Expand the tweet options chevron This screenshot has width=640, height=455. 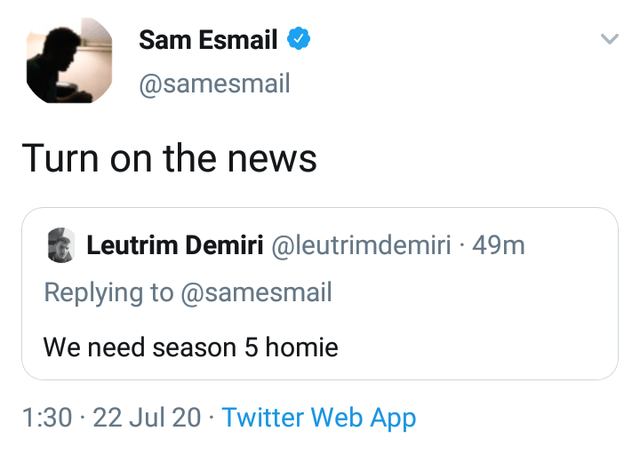(610, 39)
